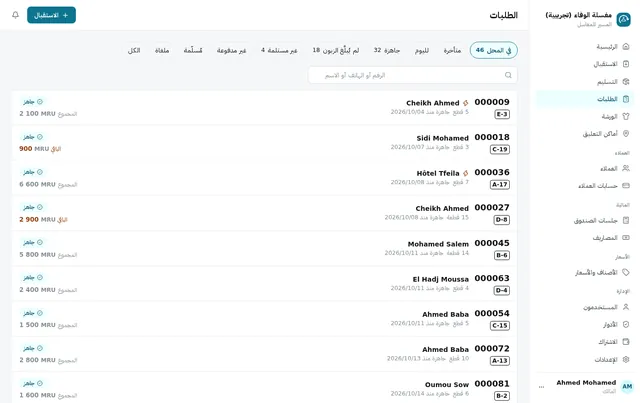Open order 000045 of Mohamed Salem

tap(264, 249)
